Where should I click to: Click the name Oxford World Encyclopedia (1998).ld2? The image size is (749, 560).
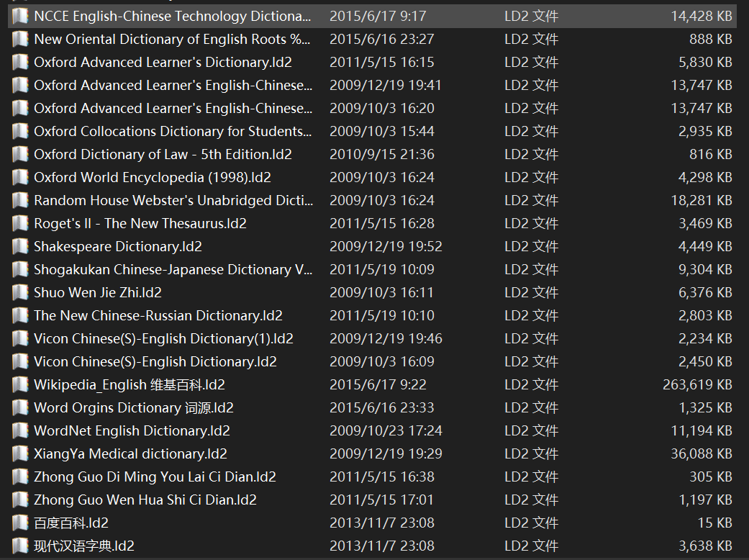click(153, 177)
